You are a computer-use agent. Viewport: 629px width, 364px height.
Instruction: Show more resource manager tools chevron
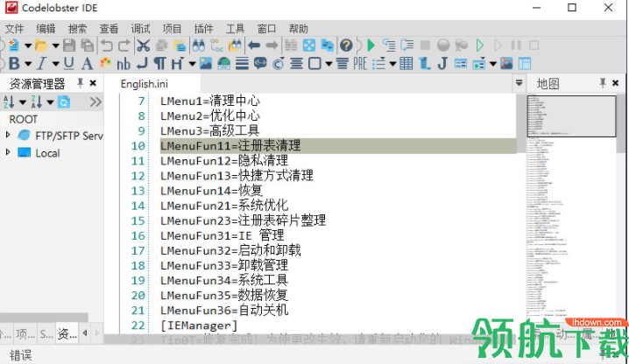click(x=95, y=101)
